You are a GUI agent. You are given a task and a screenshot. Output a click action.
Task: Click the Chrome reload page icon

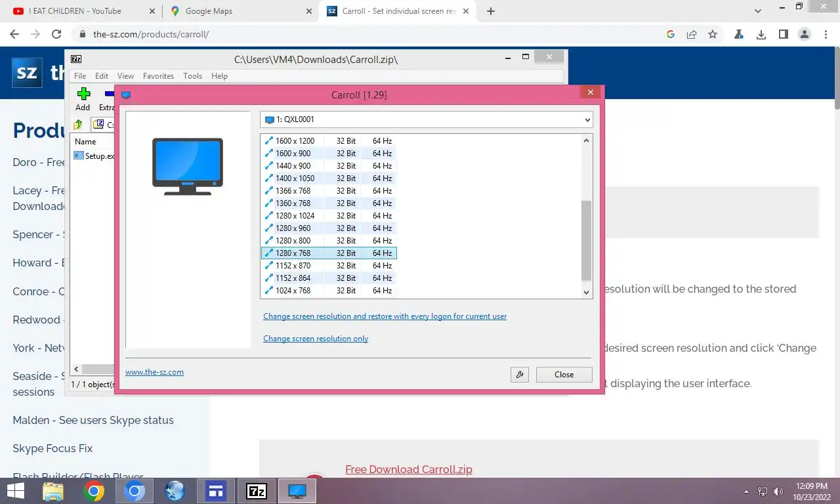pyautogui.click(x=56, y=34)
